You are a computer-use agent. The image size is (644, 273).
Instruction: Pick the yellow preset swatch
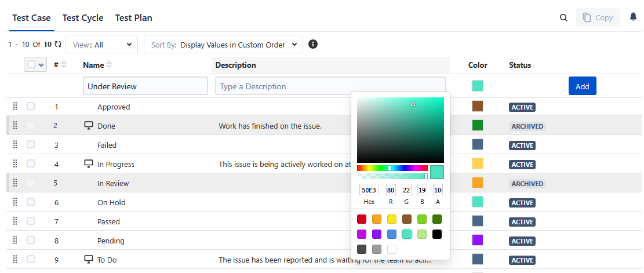[x=392, y=219]
